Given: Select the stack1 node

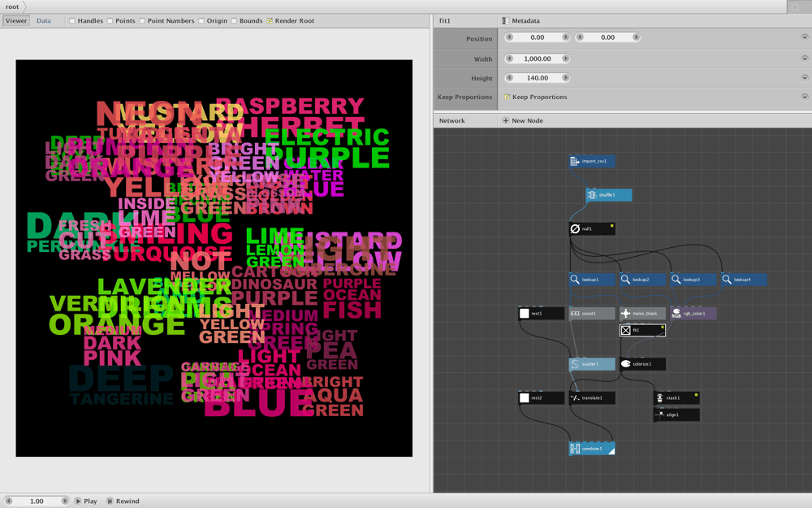Looking at the screenshot, I should (677, 397).
